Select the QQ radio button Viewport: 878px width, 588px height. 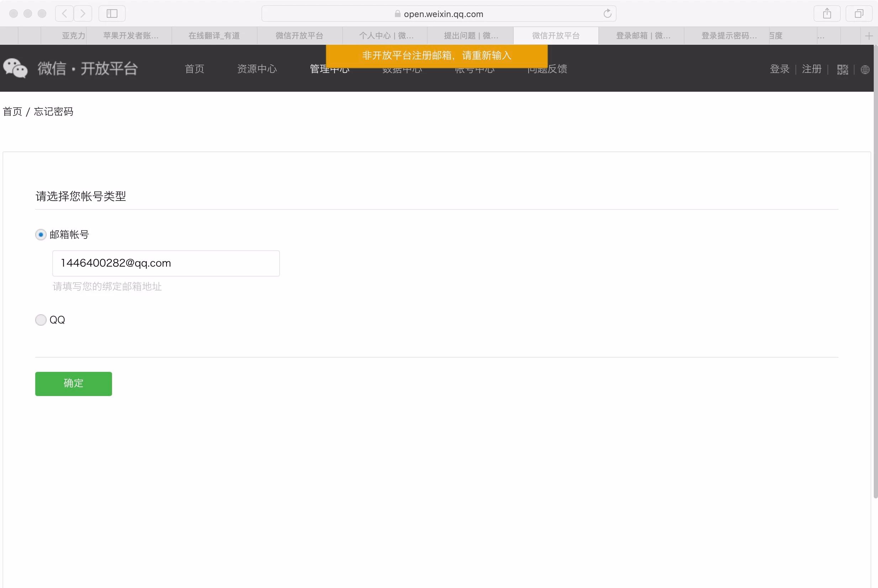(x=41, y=320)
